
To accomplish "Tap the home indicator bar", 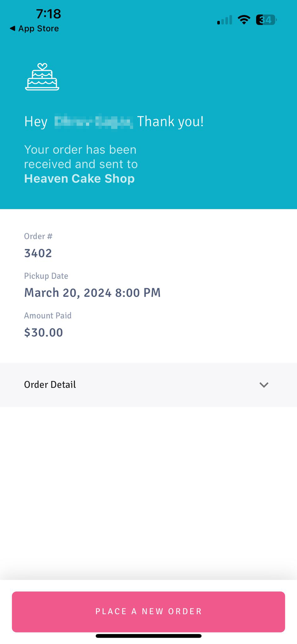I will coord(148,636).
